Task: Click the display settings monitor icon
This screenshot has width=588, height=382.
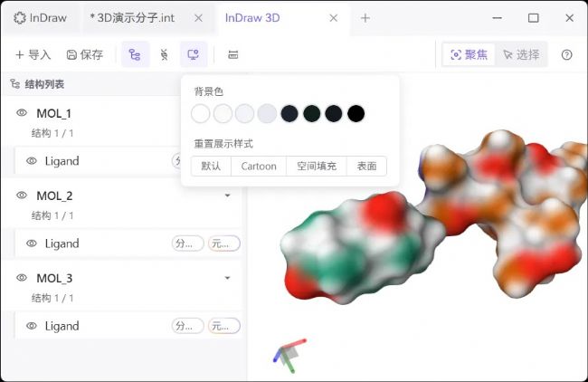Action: click(x=193, y=55)
